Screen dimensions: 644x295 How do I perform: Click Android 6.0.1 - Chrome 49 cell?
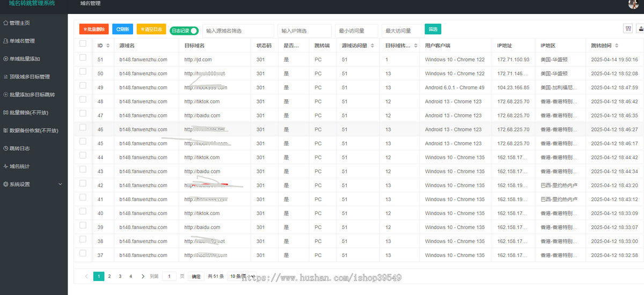[455, 87]
